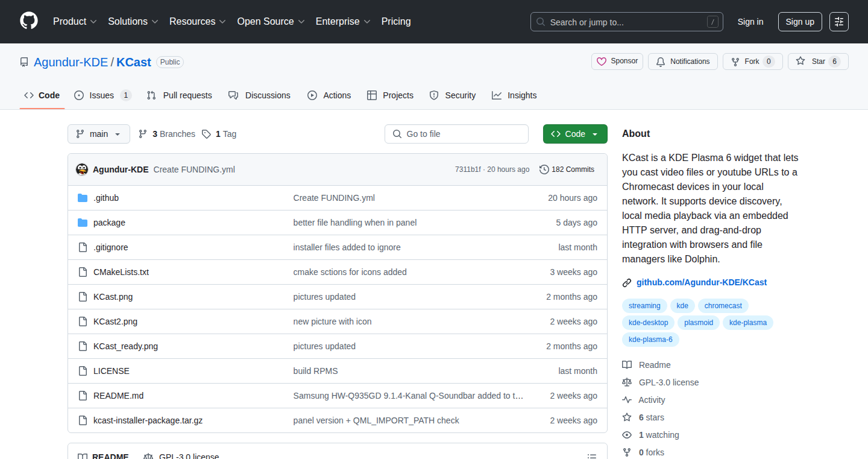The width and height of the screenshot is (868, 459).
Task: View the 3 Branches link
Action: pos(167,134)
